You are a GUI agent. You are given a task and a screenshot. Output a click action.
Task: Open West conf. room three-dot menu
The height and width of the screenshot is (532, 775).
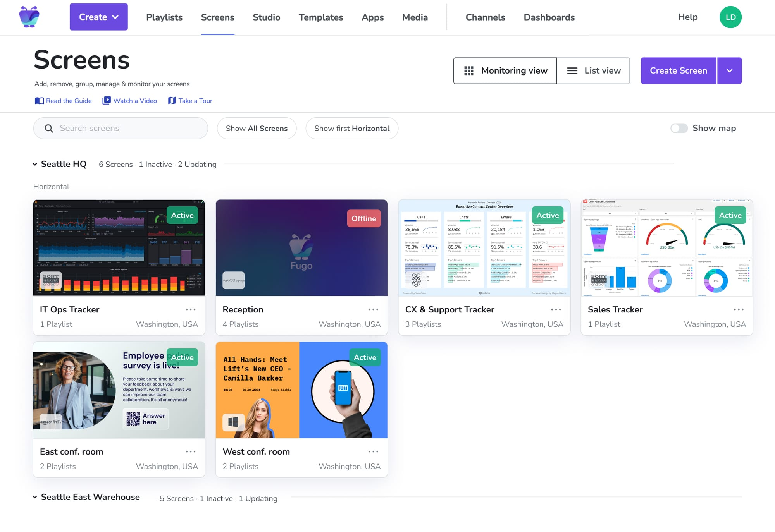point(373,451)
